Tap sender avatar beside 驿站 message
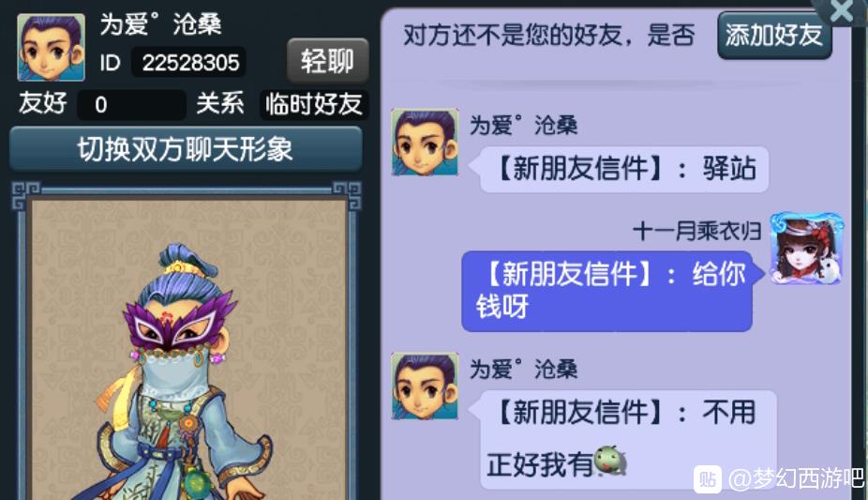 coord(426,143)
